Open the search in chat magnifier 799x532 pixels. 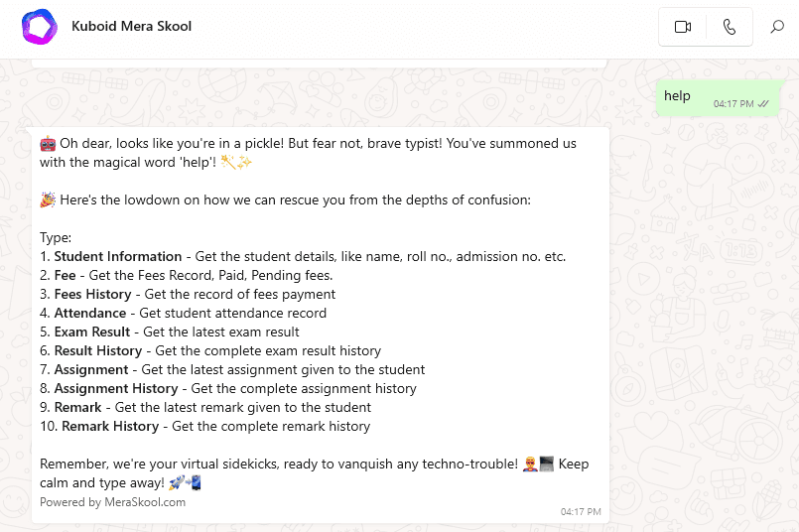tap(777, 28)
